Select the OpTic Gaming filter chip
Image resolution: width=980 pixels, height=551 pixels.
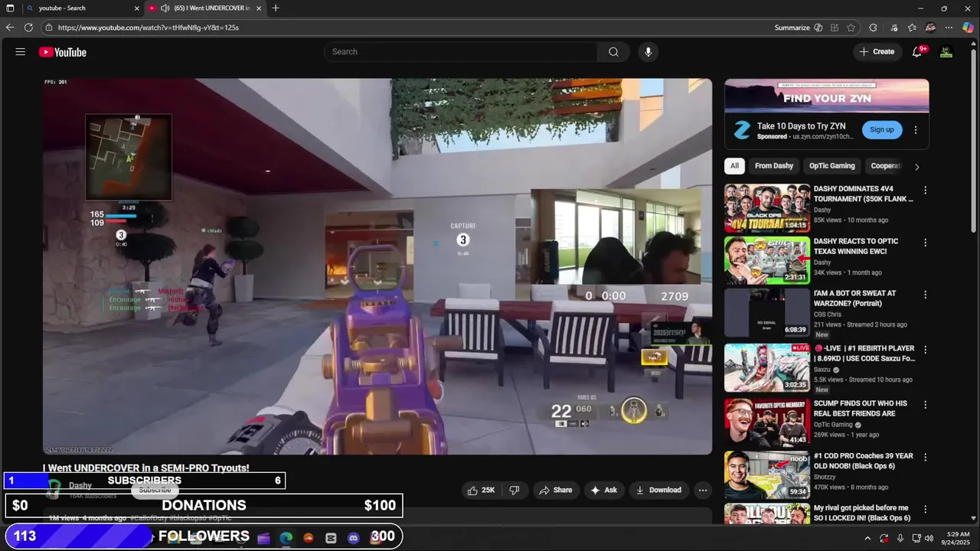[832, 166]
